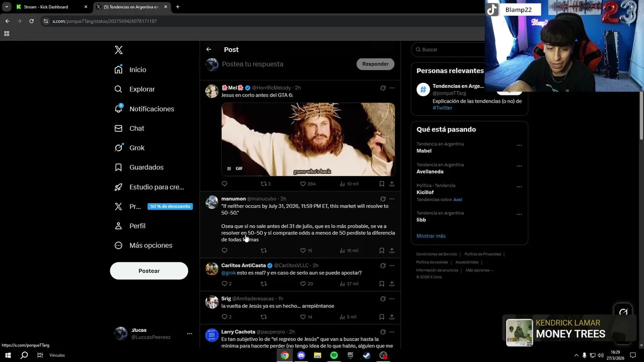
Task: Like manumon's post with 15 likes
Action: (x=306, y=250)
